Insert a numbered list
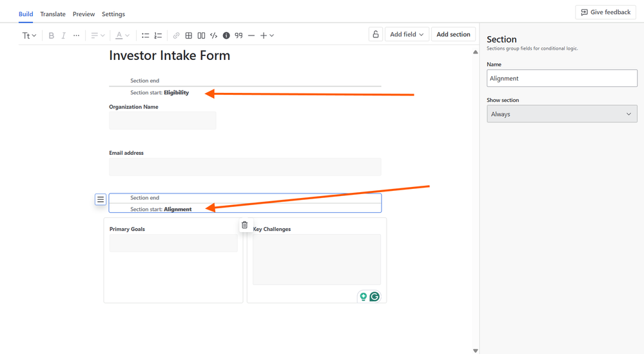 158,35
